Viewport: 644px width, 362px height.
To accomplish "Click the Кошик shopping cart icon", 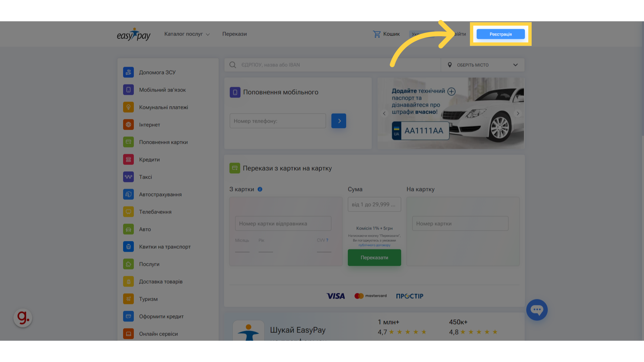I will [x=377, y=34].
